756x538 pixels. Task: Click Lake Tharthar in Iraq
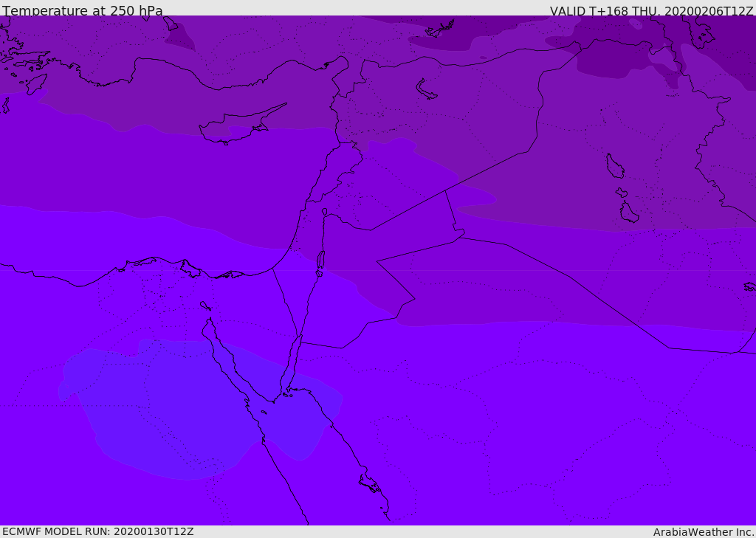(x=614, y=166)
